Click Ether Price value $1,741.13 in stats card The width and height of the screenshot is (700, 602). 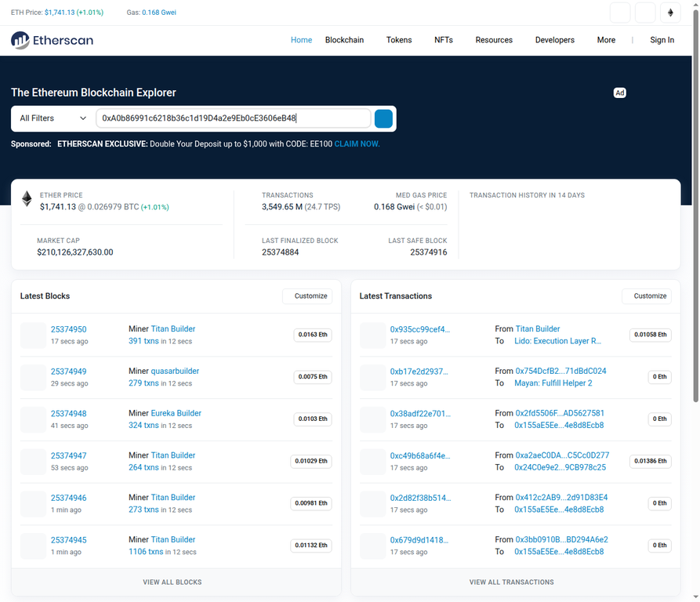pyautogui.click(x=58, y=207)
